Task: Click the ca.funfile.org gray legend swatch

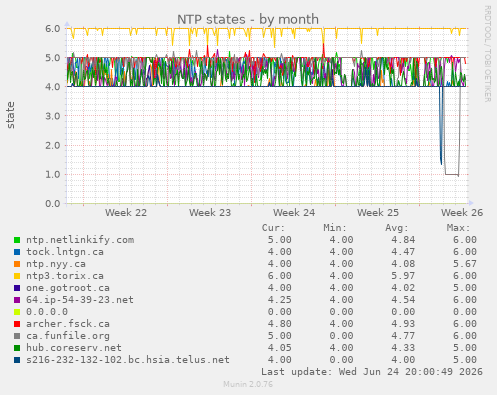Action: click(17, 336)
